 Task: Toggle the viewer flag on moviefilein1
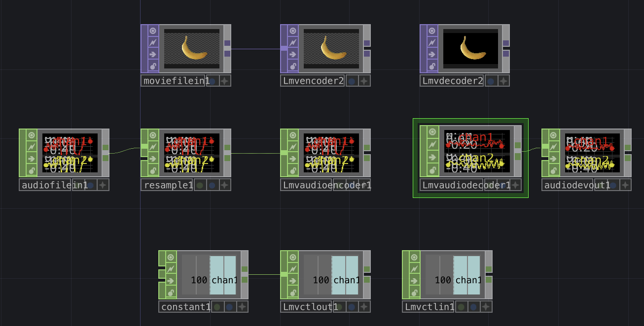pyautogui.click(x=153, y=31)
